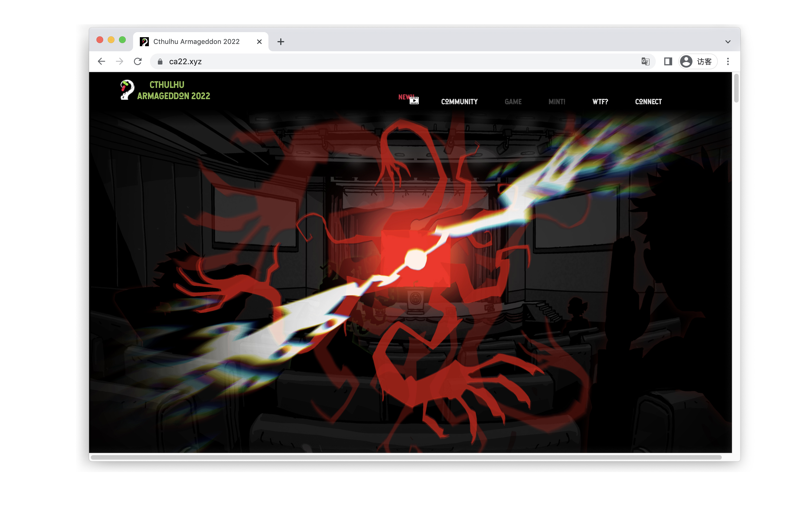Click the vertical page scrollbar thumb
The height and width of the screenshot is (507, 812).
736,88
